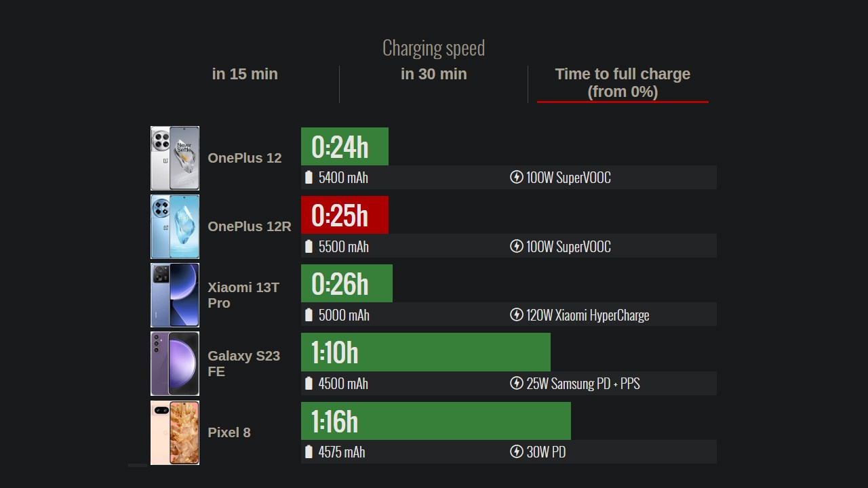
Task: Open the OnePlus 12R phone thumbnail
Action: (x=175, y=226)
